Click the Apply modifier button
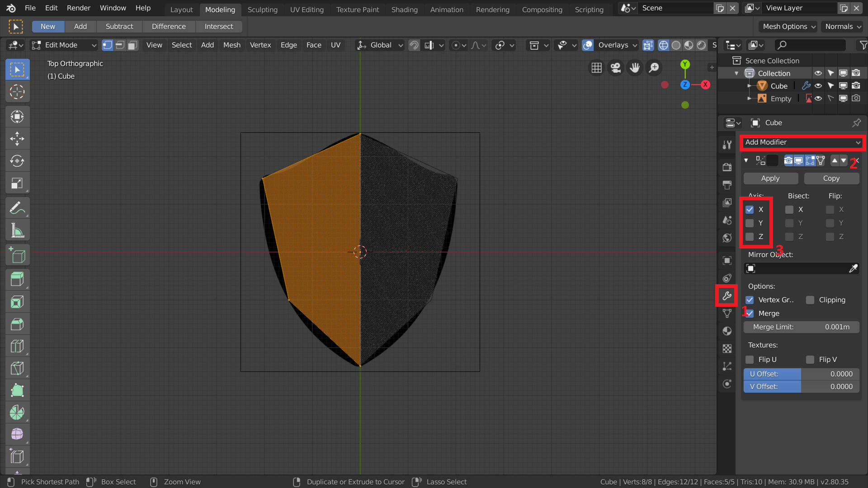Screen dimensions: 868x488 [770, 178]
